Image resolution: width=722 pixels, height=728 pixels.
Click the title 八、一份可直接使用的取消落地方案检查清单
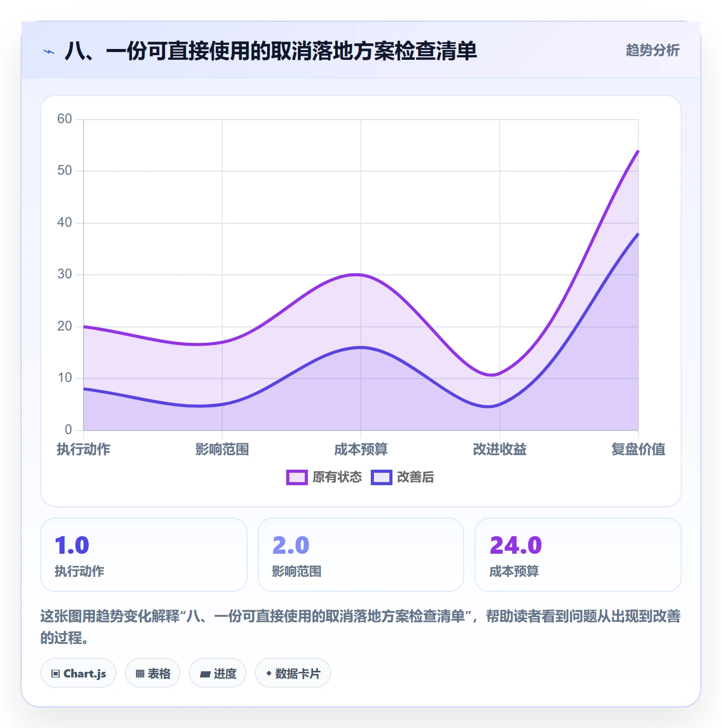(271, 51)
